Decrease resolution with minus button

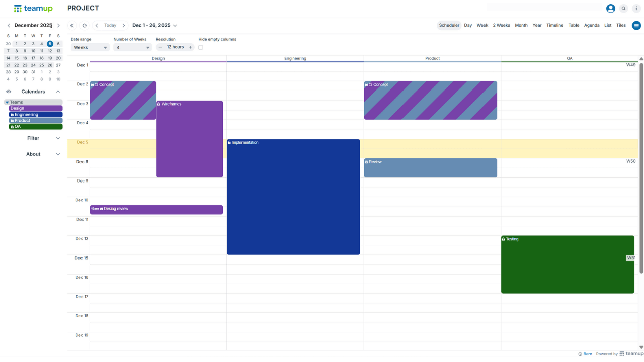(160, 47)
